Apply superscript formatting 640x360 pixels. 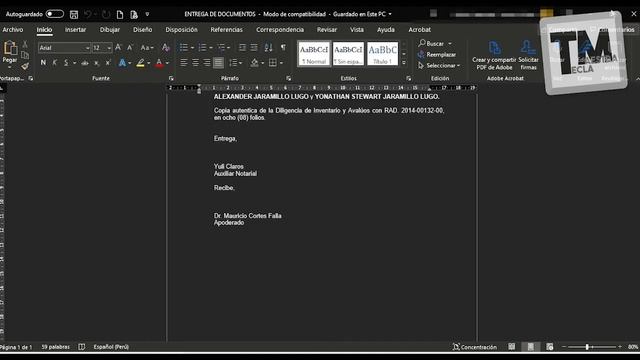(108, 63)
